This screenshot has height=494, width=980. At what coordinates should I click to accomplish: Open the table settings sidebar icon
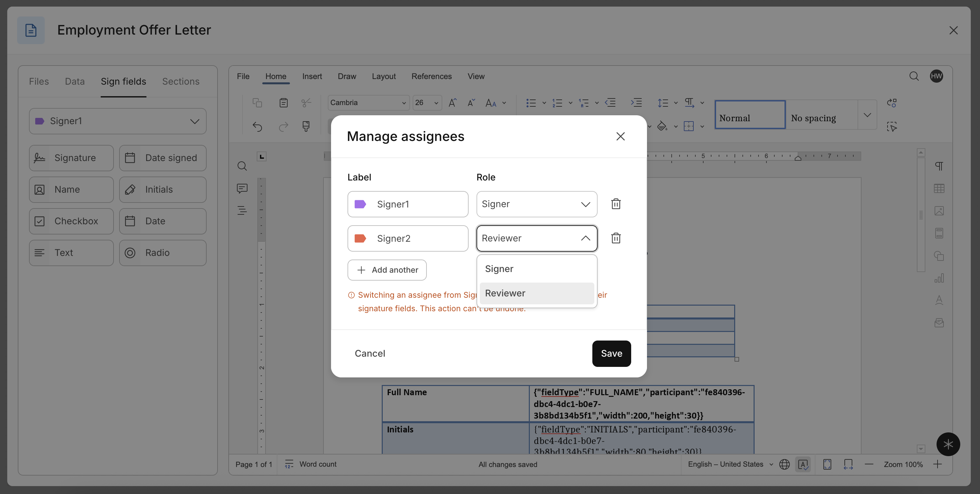(939, 188)
